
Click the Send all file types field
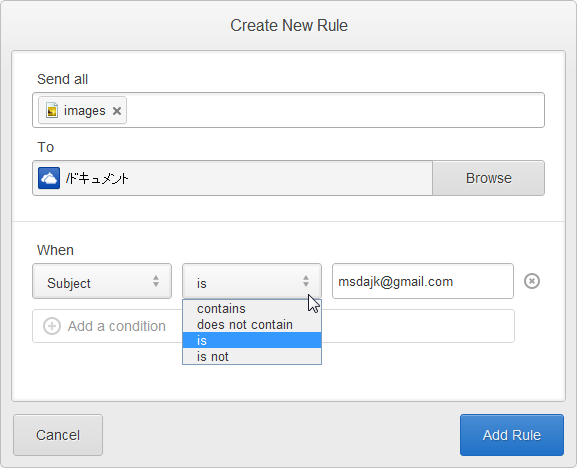[288, 110]
